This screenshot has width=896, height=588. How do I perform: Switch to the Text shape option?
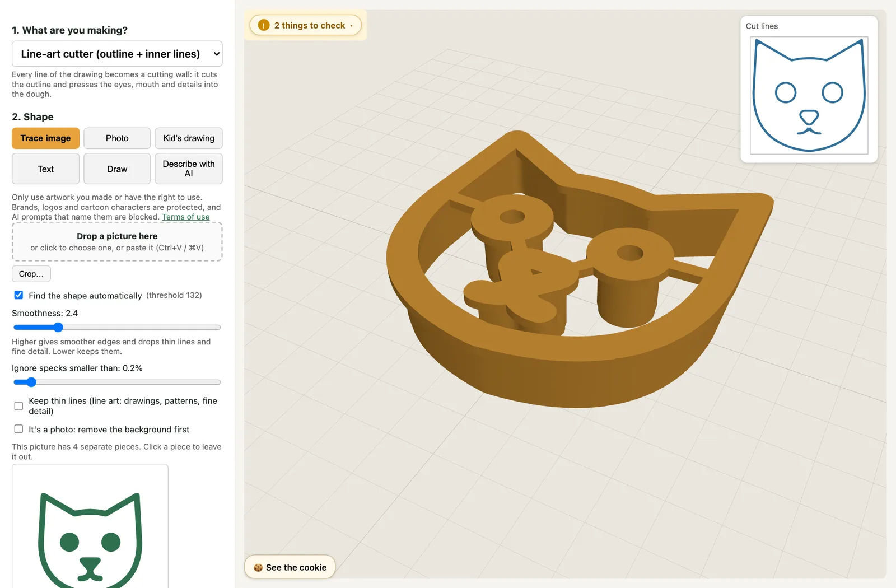[x=45, y=169]
